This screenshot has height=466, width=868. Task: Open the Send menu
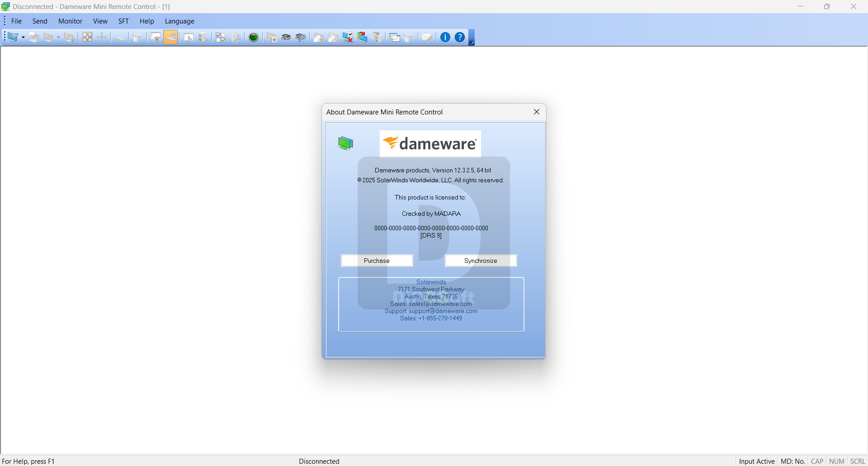coord(40,21)
